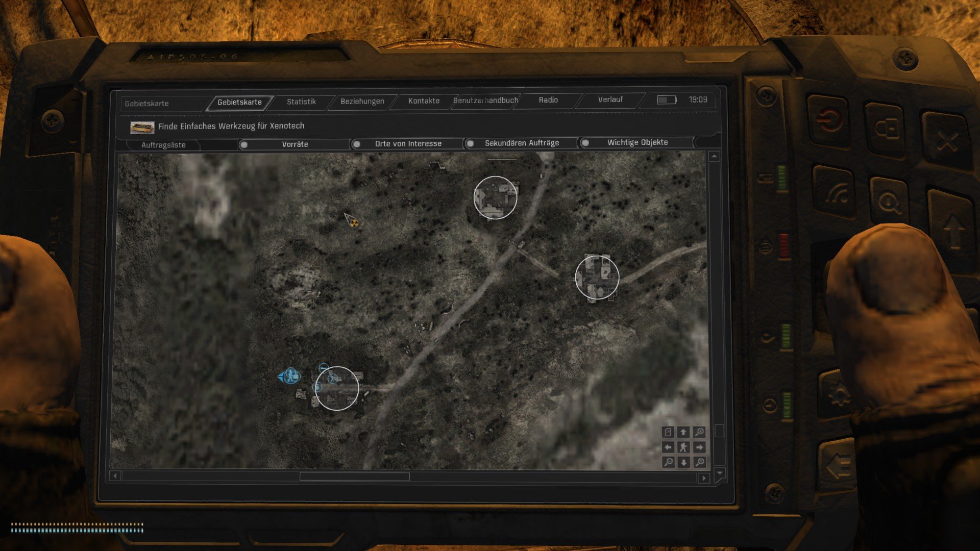This screenshot has width=980, height=551.
Task: Switch to the Statistik tab
Action: [x=301, y=102]
